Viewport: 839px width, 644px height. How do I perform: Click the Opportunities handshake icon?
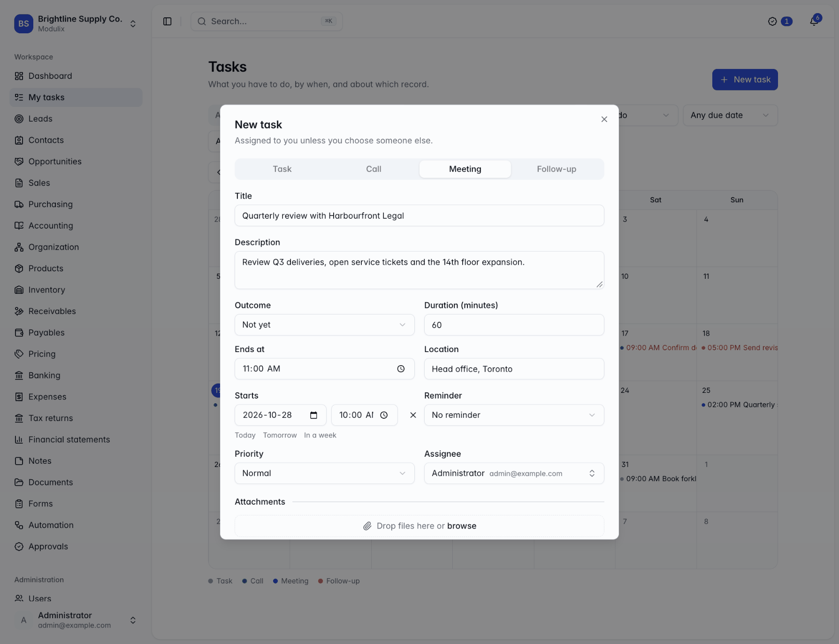click(x=19, y=161)
